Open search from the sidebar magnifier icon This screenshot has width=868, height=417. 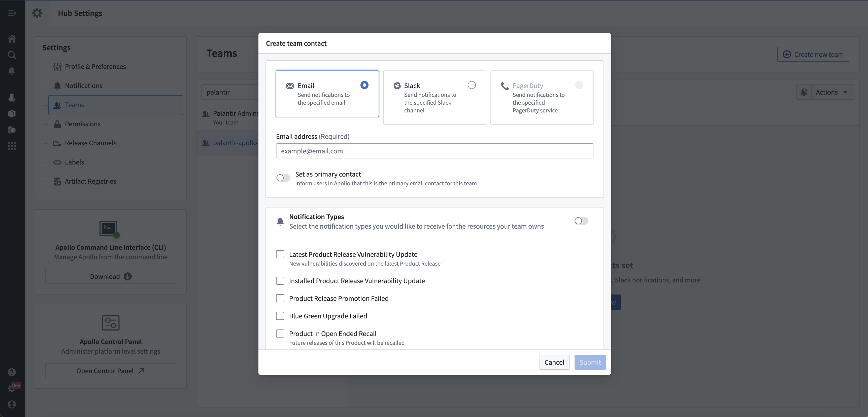point(12,55)
